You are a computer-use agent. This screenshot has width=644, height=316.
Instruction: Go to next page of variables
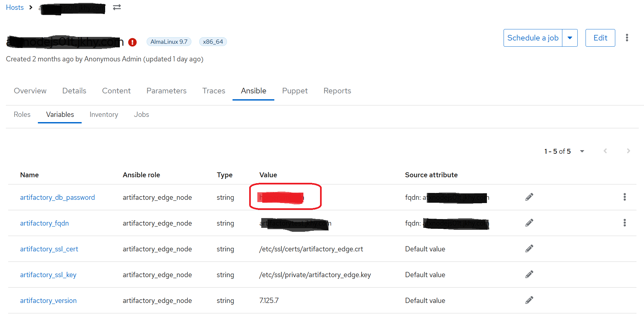[628, 151]
